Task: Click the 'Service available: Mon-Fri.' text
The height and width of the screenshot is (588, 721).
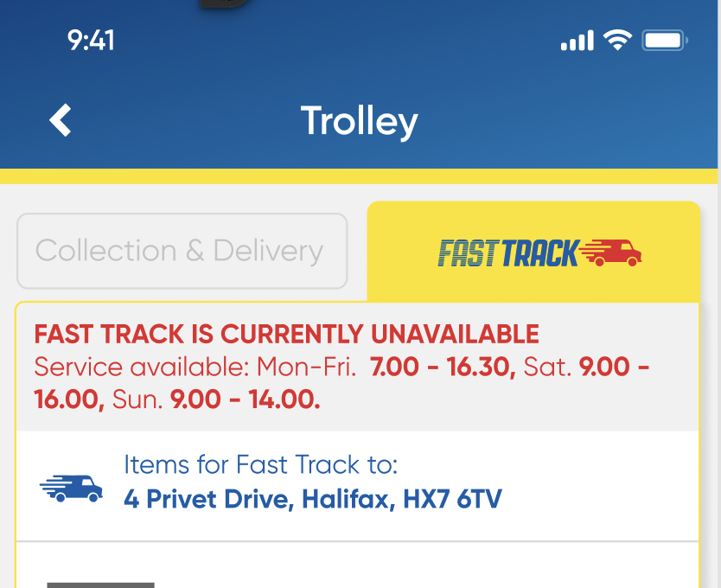Action: [x=195, y=367]
